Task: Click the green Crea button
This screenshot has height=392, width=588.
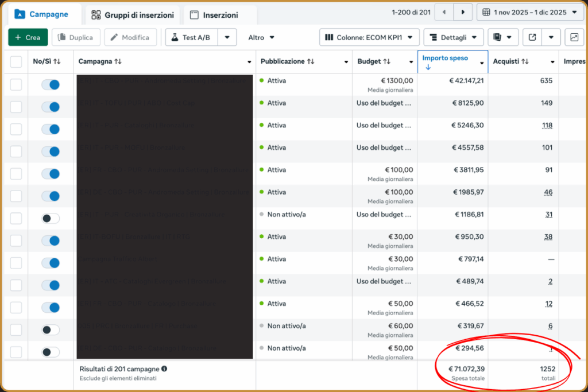Action: point(28,37)
